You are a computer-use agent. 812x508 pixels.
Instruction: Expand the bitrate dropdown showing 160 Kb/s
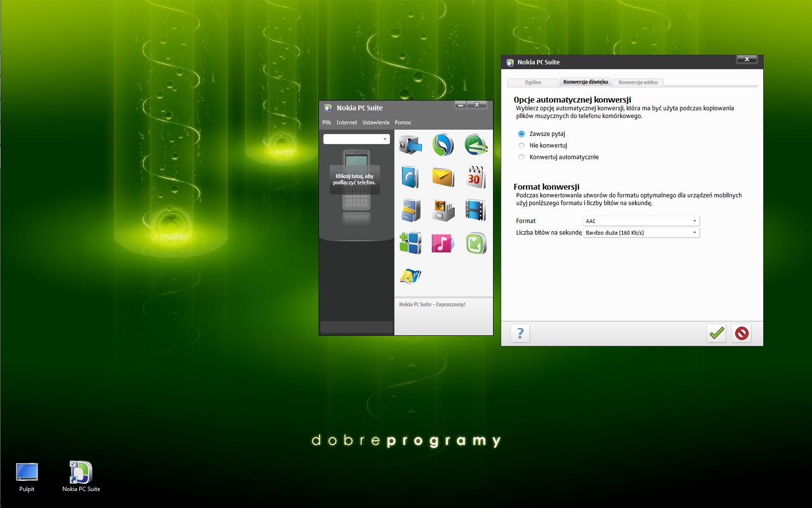pos(641,233)
